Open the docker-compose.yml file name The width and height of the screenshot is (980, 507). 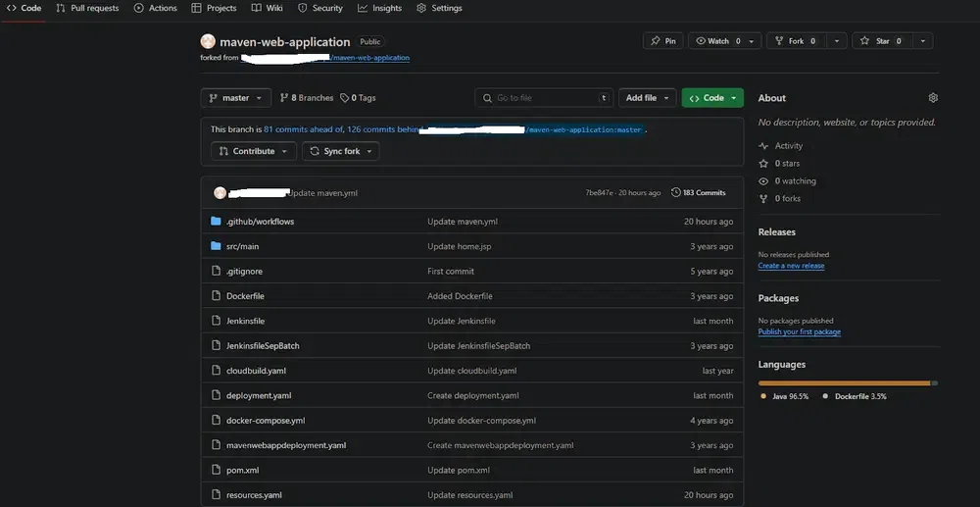click(266, 420)
